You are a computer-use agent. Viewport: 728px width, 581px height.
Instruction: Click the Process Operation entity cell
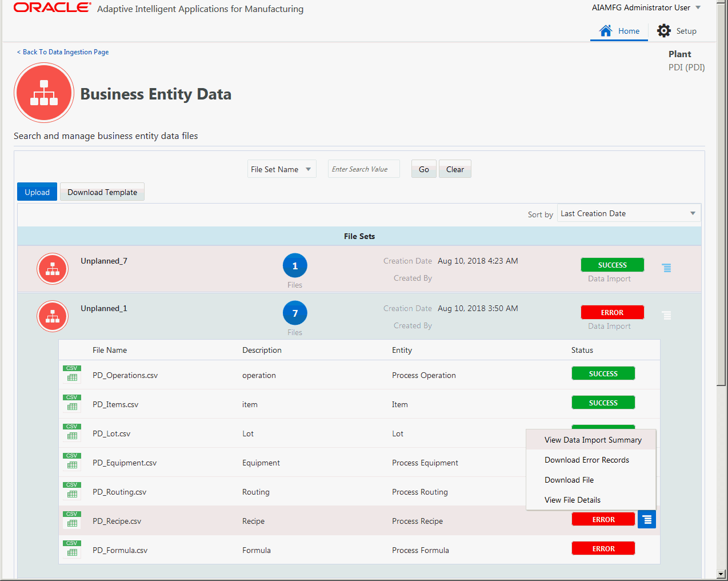point(424,376)
